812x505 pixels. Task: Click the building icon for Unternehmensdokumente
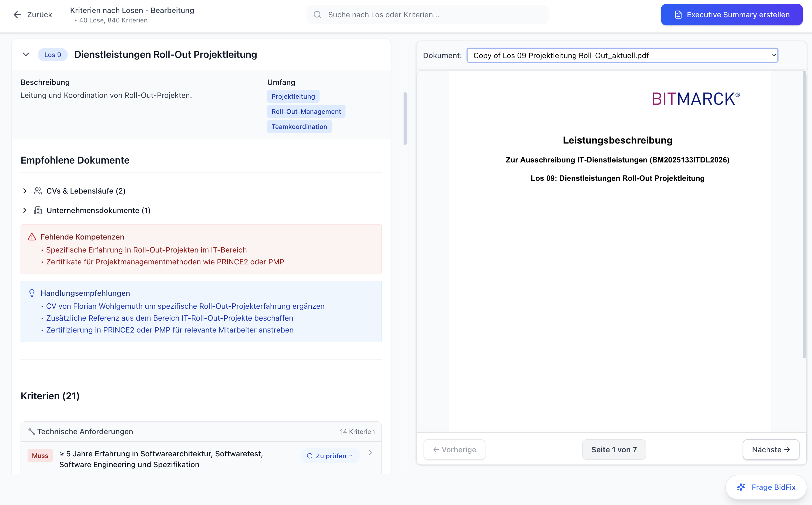38,210
